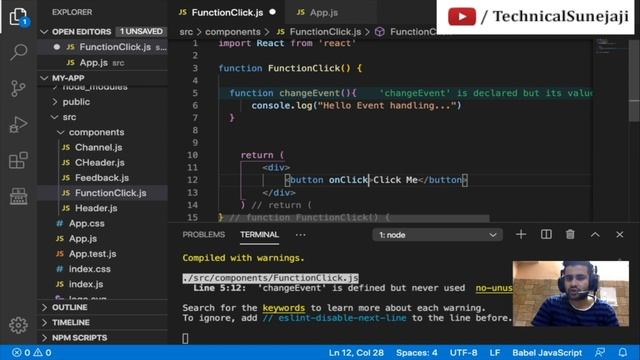Screen dimensions: 640x360
Task: Kill the terminal with trash icon
Action: tap(570, 234)
